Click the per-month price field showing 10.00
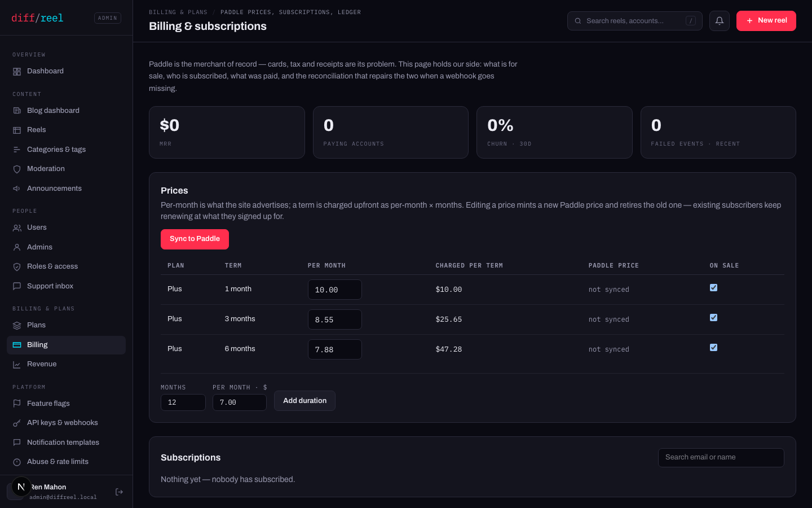Image resolution: width=812 pixels, height=508 pixels. [x=335, y=290]
